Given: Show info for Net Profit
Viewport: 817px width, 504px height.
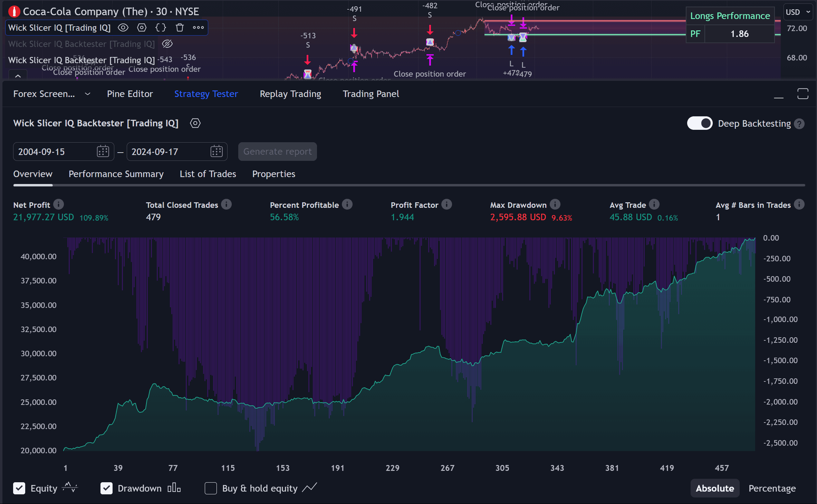Looking at the screenshot, I should [59, 205].
